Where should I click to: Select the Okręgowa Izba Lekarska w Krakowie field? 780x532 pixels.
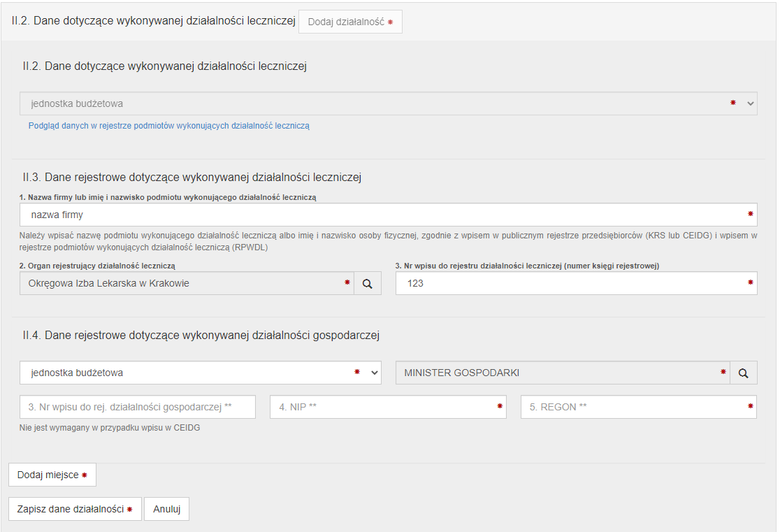pyautogui.click(x=182, y=284)
